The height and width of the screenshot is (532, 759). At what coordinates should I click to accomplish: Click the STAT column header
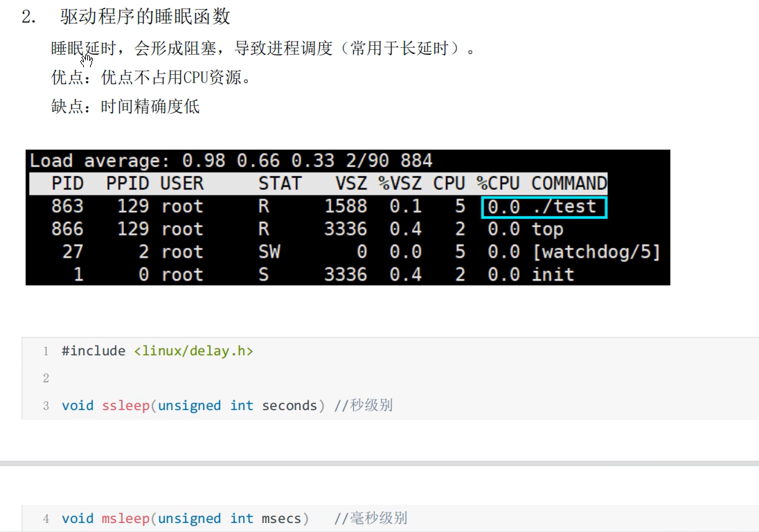[x=280, y=184]
